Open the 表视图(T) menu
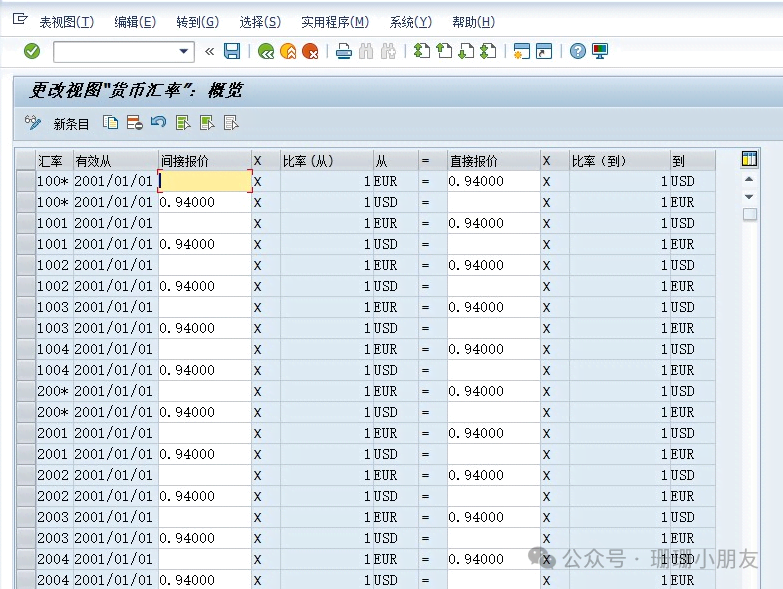This screenshot has height=589, width=783. click(66, 22)
